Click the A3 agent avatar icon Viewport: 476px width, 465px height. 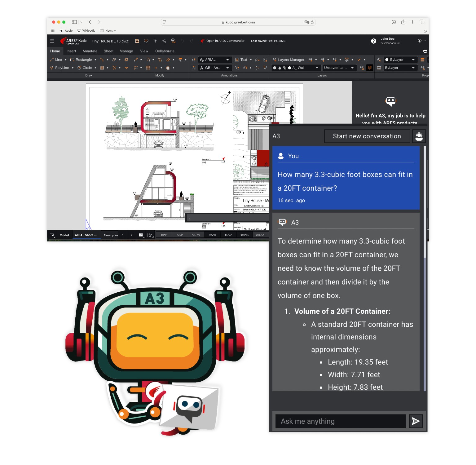419,136
